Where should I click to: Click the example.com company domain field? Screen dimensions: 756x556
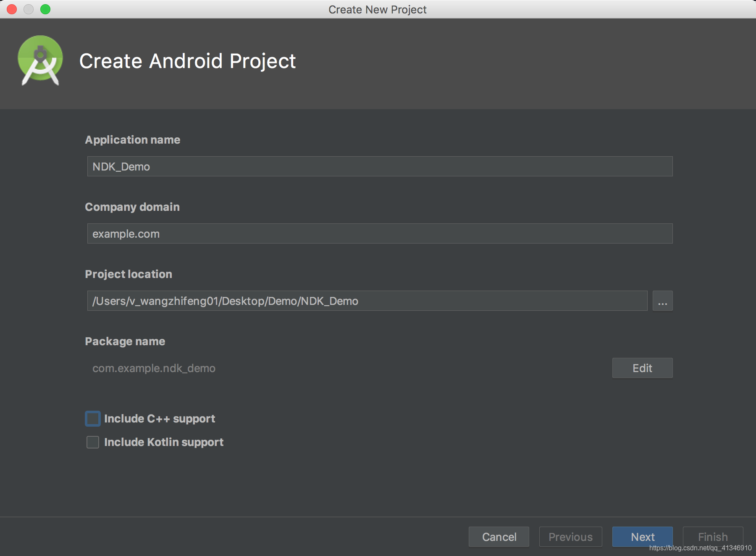coord(378,233)
